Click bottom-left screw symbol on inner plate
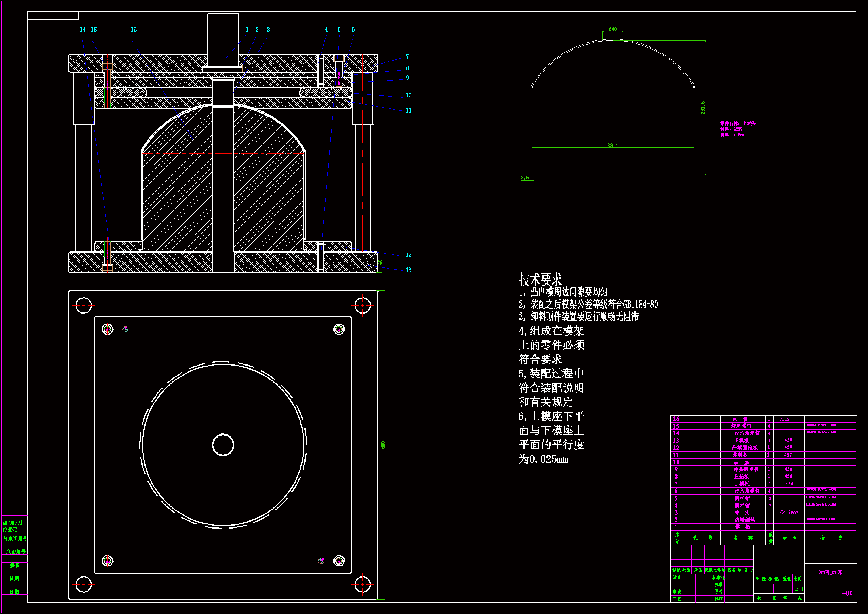 pyautogui.click(x=107, y=561)
